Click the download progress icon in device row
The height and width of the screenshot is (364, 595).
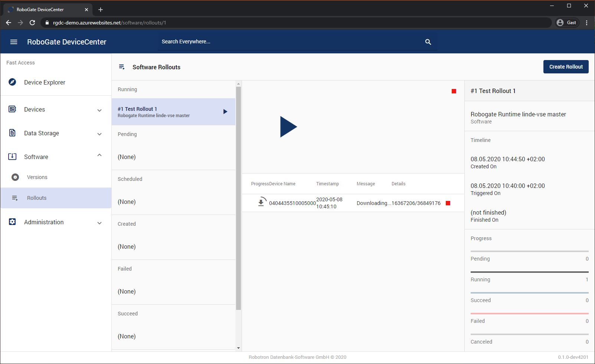coord(261,202)
